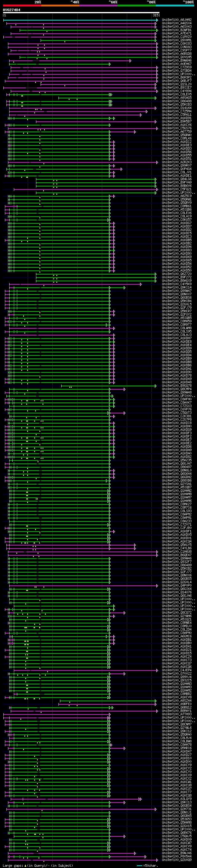
Task: Open hit UniRef100_A8JHM2
Action: coord(177,20)
